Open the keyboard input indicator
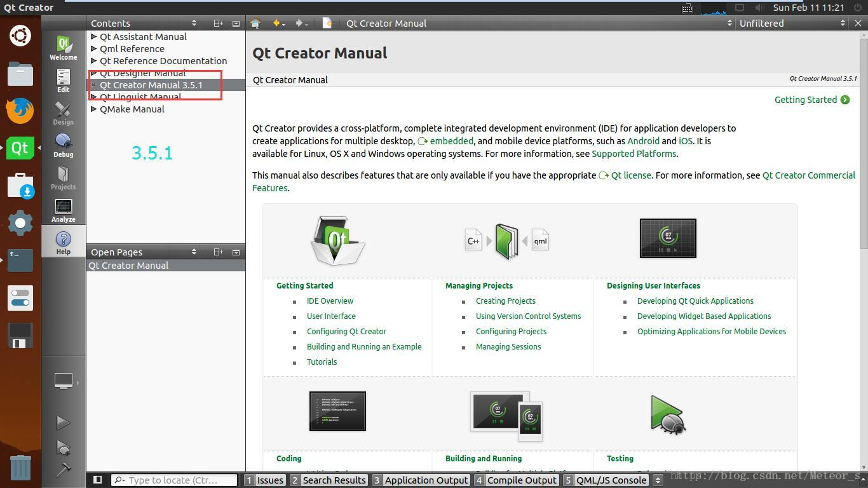Viewport: 868px width, 488px height. tap(688, 8)
